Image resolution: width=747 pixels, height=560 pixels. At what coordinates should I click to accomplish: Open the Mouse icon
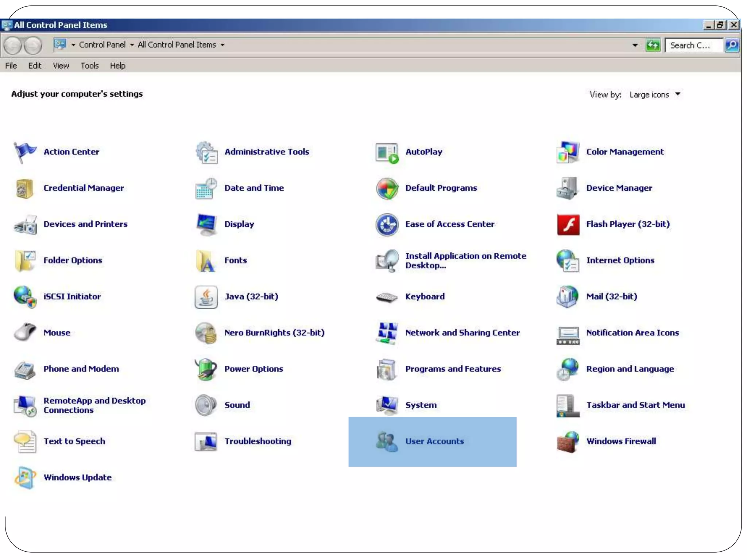click(x=24, y=332)
